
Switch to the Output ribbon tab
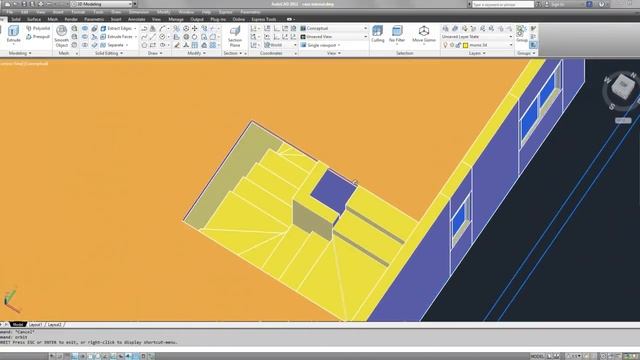click(196, 19)
